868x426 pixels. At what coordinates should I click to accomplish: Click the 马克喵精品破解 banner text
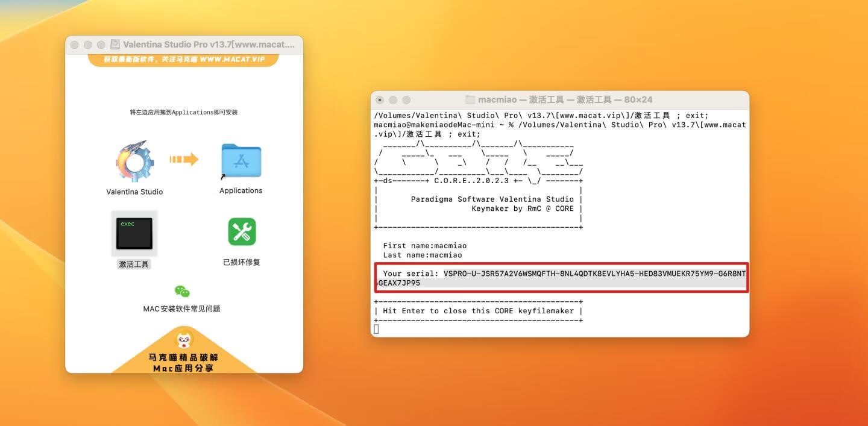(184, 357)
